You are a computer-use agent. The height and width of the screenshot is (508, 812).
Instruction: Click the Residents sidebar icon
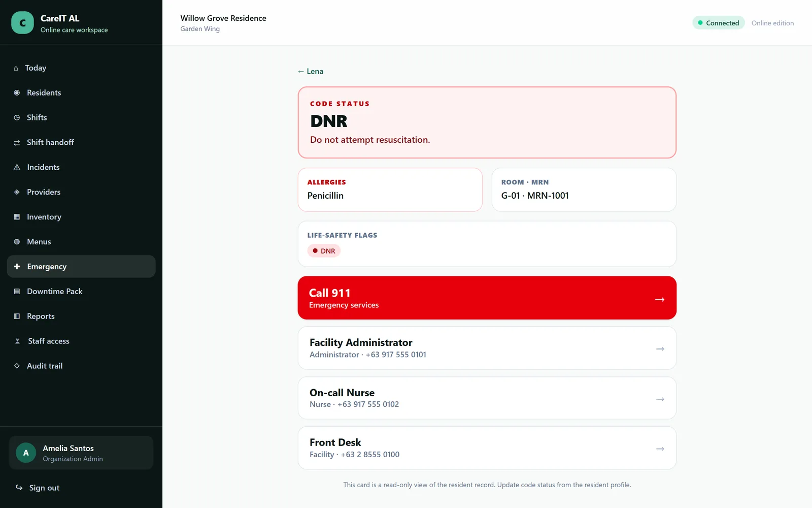click(17, 93)
